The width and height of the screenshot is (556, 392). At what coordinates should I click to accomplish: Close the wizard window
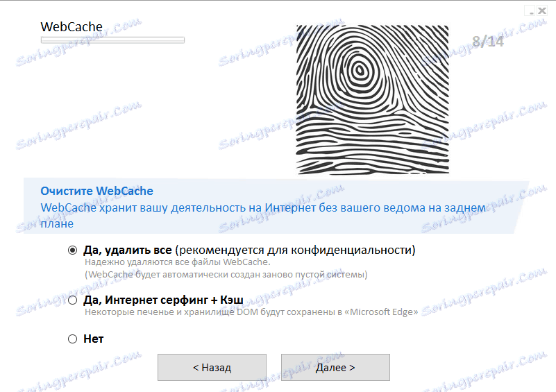(x=542, y=11)
